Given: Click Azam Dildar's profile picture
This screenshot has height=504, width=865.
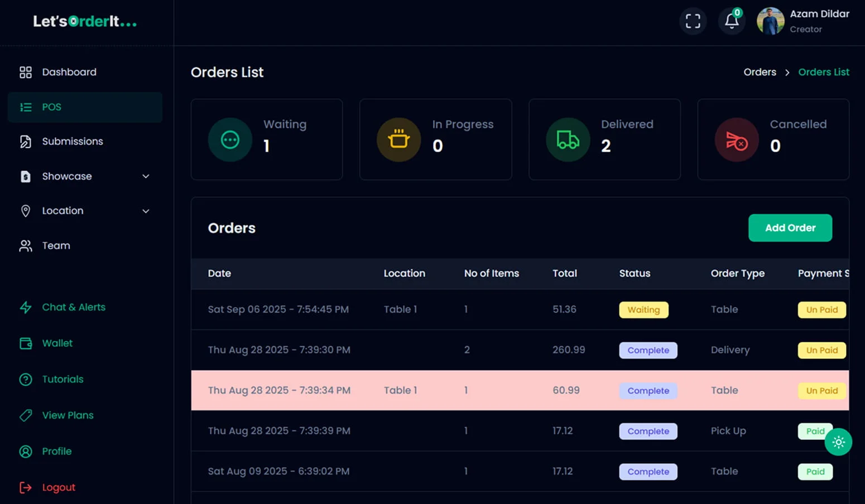Looking at the screenshot, I should [x=770, y=21].
